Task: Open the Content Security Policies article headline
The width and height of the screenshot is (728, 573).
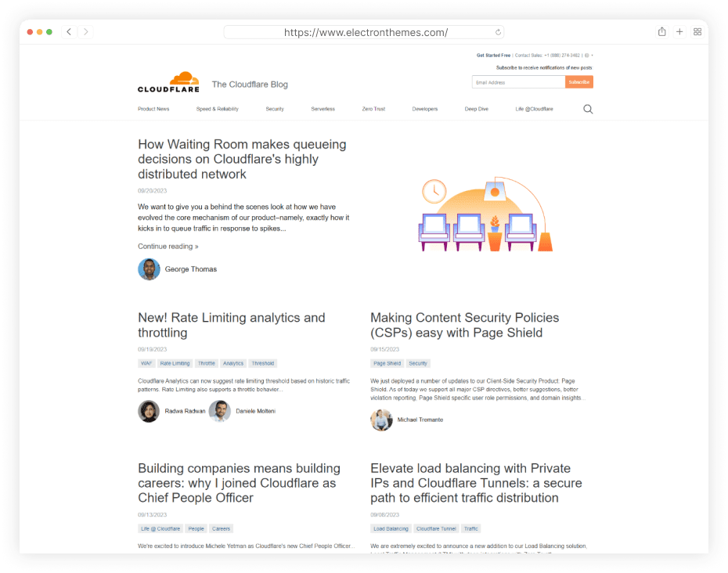Action: (465, 325)
